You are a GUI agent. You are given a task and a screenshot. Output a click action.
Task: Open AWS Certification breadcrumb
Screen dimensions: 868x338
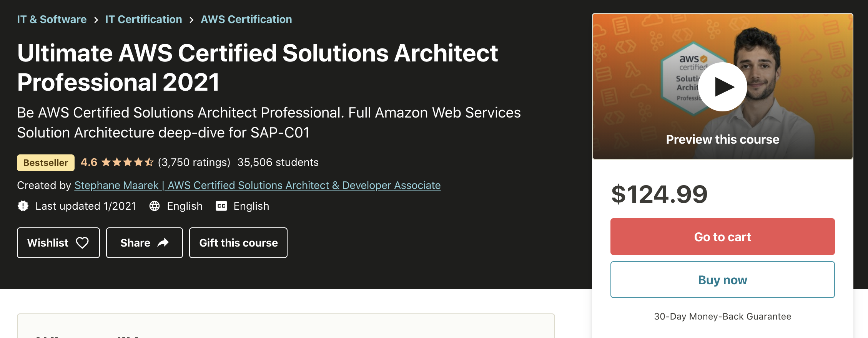pos(246,19)
